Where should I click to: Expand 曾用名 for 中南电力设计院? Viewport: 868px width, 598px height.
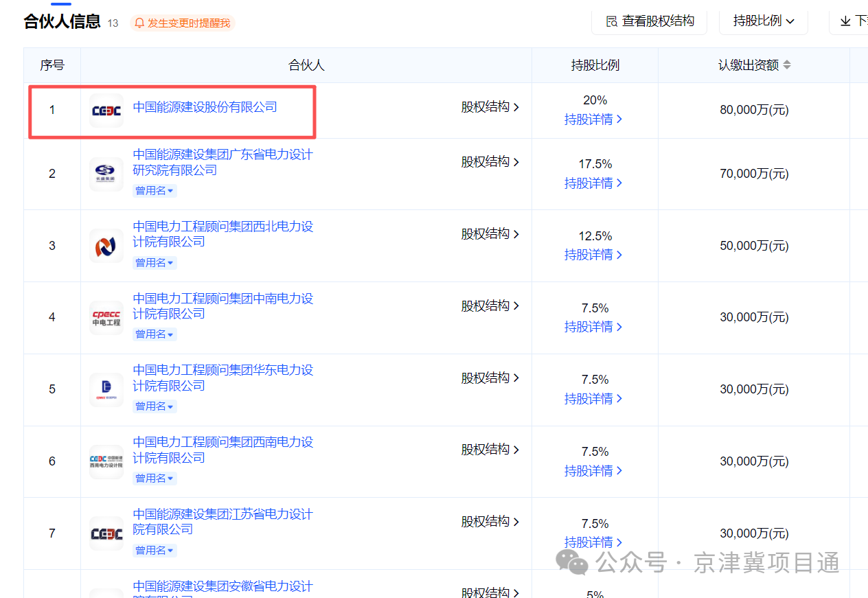(x=155, y=334)
